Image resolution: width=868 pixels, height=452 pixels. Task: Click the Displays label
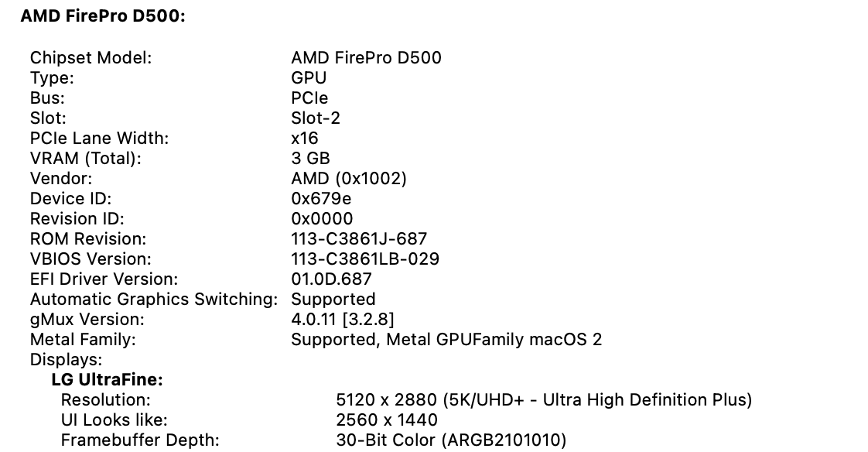pyautogui.click(x=66, y=359)
